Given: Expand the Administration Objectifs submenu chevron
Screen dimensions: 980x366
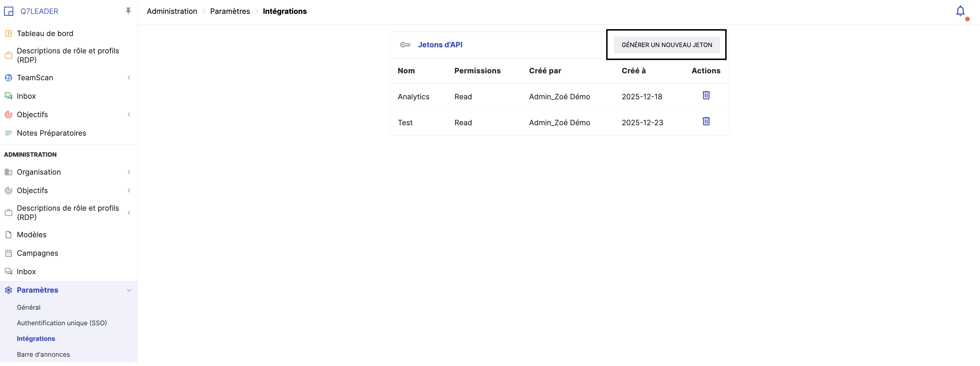Looking at the screenshot, I should click(x=129, y=191).
